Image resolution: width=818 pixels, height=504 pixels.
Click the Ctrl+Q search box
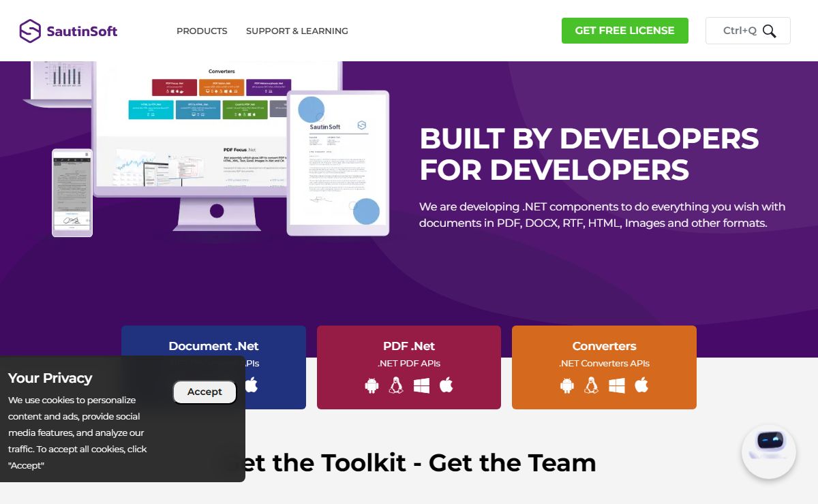coord(748,31)
